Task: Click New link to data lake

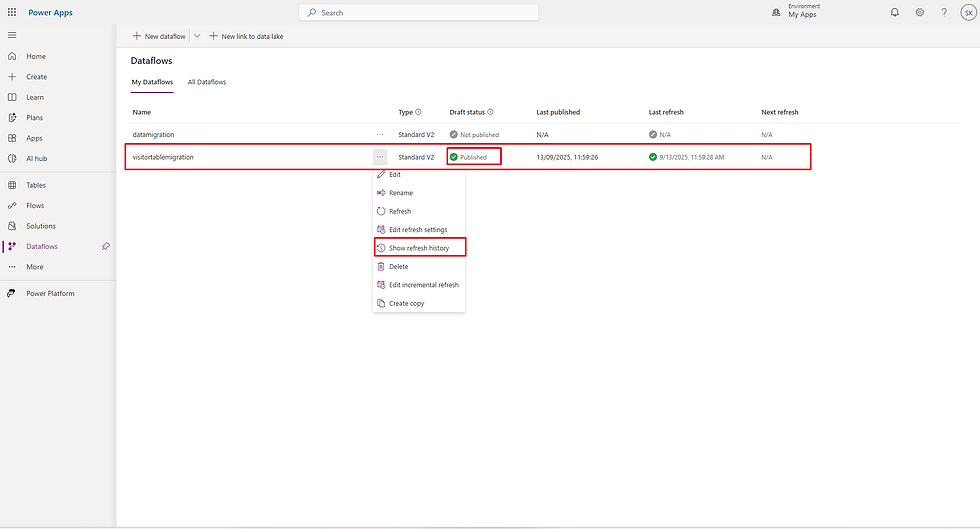Action: click(246, 36)
